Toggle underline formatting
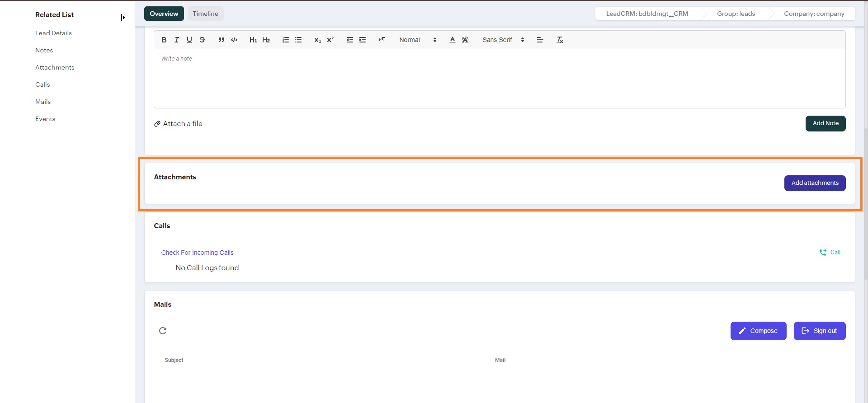The width and height of the screenshot is (868, 403). [x=189, y=40]
